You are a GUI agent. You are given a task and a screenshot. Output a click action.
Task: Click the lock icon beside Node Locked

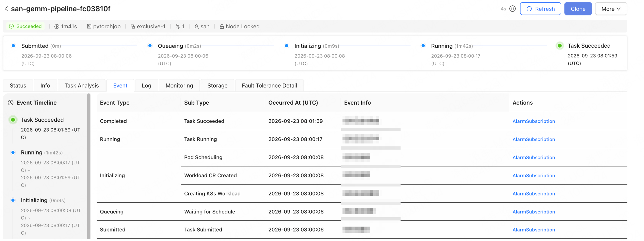(221, 27)
